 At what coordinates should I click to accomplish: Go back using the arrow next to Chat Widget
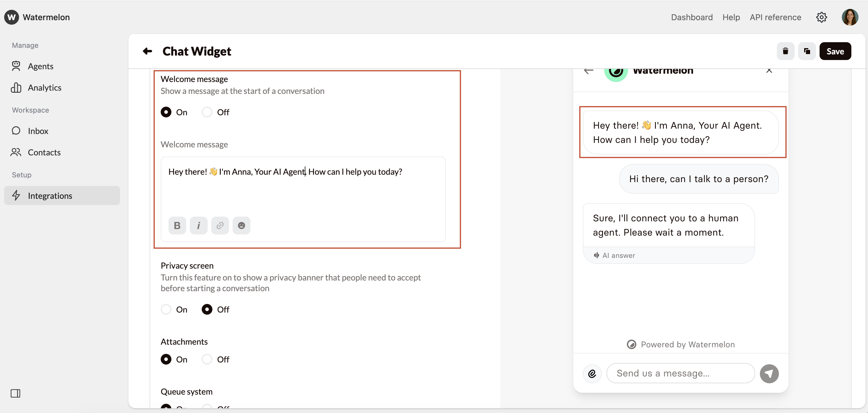point(147,51)
